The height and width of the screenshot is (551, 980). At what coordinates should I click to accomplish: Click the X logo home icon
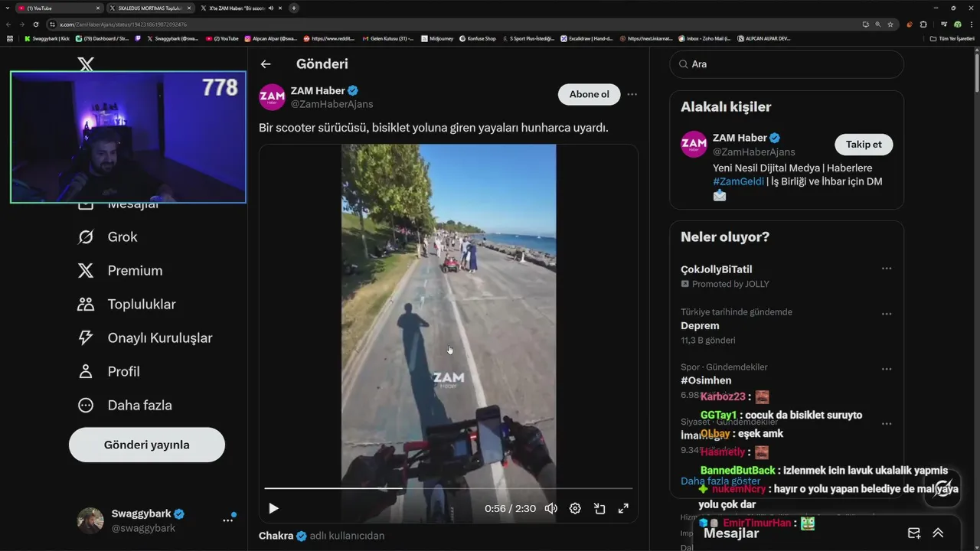[86, 64]
